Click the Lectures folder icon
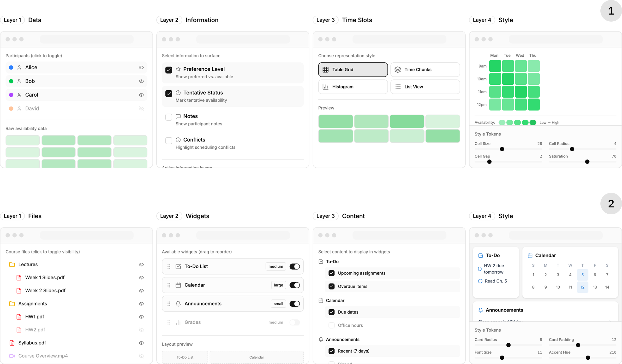The width and height of the screenshot is (622, 364). coord(12,265)
